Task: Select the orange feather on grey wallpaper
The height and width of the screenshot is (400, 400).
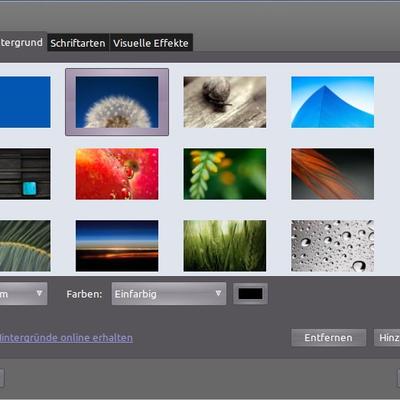Action: click(x=332, y=174)
